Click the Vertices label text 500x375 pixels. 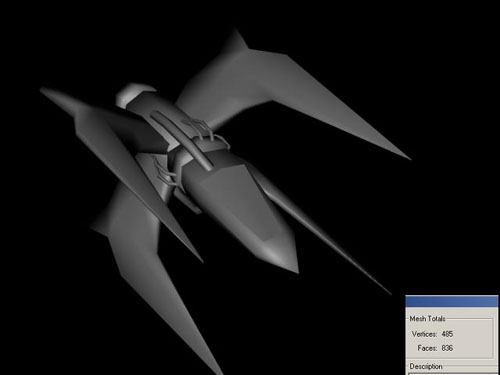point(424,334)
